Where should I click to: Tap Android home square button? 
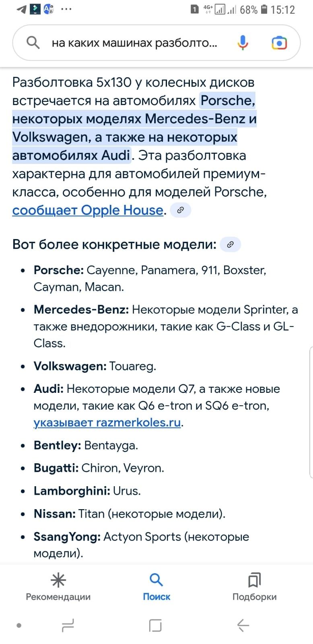(156, 625)
